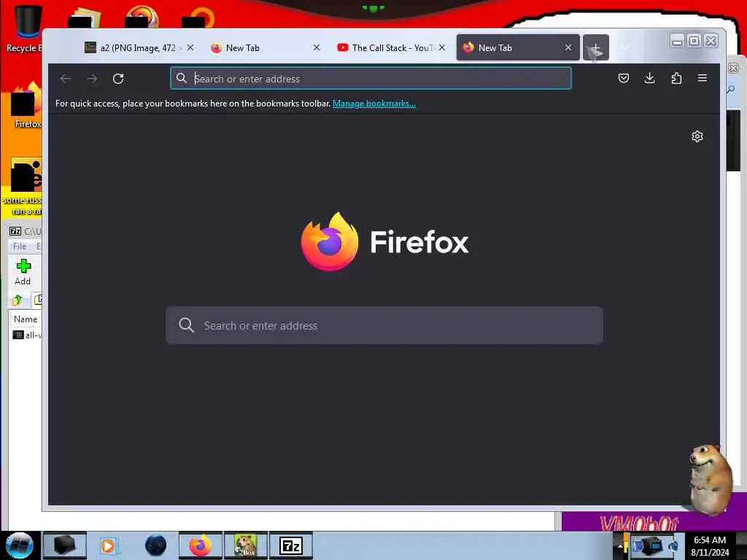
Task: Open the Downloads panel
Action: tap(649, 78)
